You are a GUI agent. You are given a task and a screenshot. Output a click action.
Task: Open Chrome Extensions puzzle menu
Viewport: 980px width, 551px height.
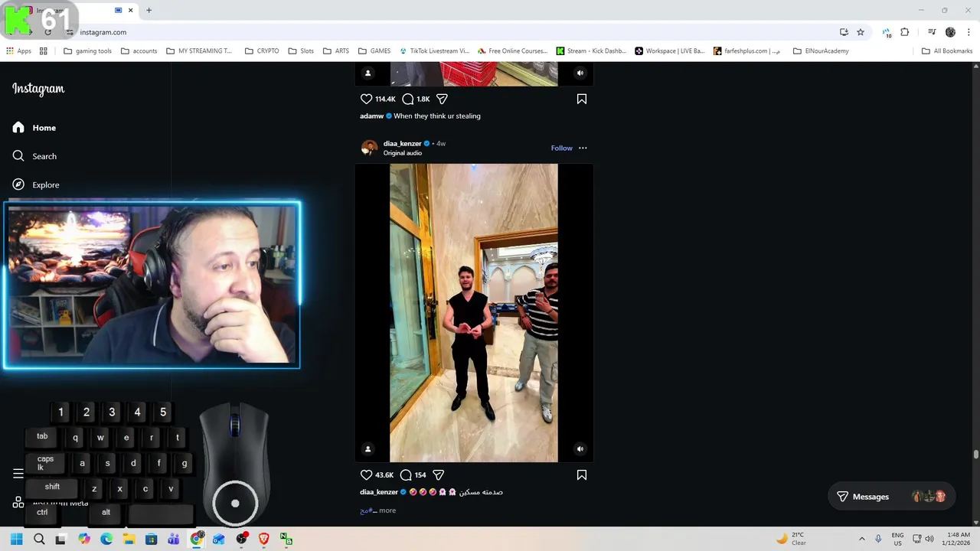pos(905,32)
